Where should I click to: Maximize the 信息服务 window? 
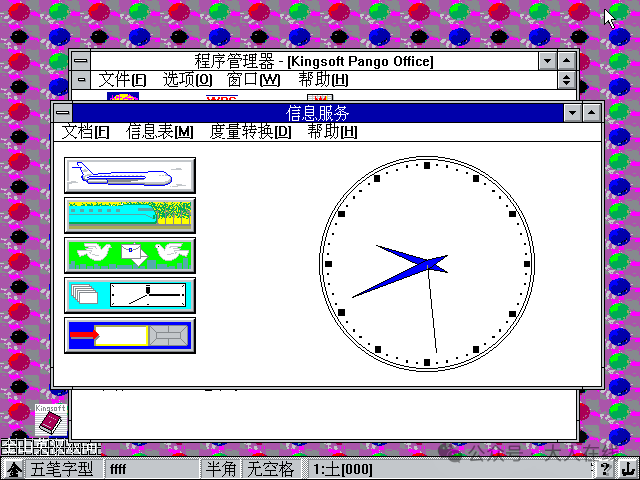(591, 113)
